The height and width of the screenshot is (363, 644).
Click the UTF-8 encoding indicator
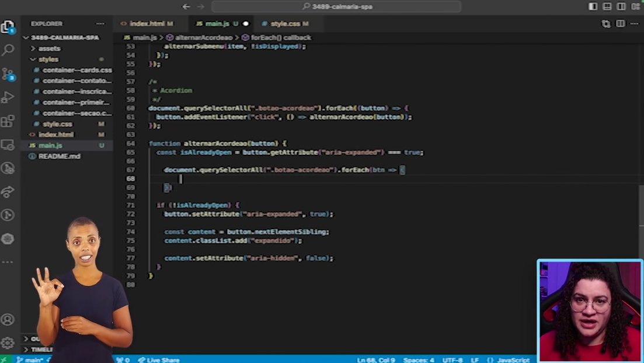452,360
